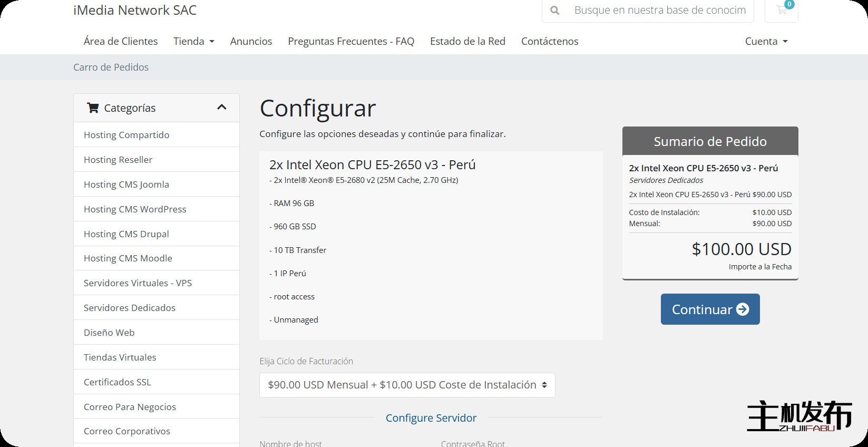Open Hosting CMS WordPress category
868x447 pixels.
coord(135,209)
